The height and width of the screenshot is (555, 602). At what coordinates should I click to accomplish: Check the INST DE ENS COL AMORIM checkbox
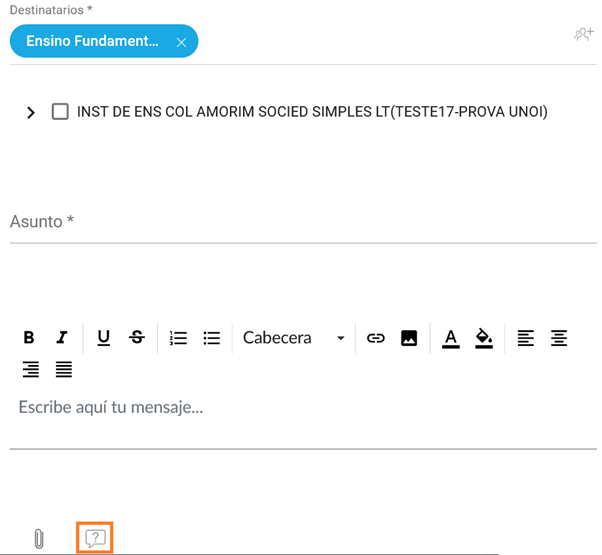(x=60, y=112)
